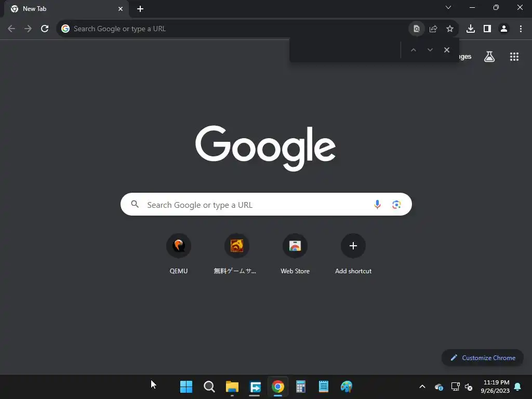Open the notifications bell

coord(518,387)
